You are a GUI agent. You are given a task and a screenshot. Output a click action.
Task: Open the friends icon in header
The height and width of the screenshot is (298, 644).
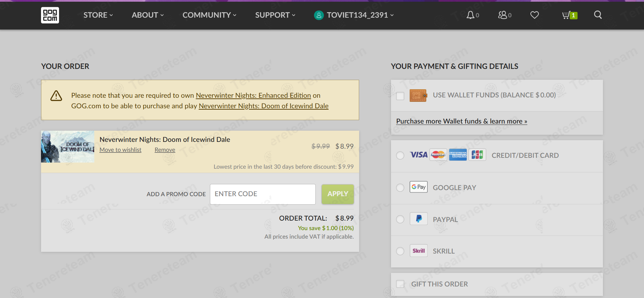(x=502, y=15)
